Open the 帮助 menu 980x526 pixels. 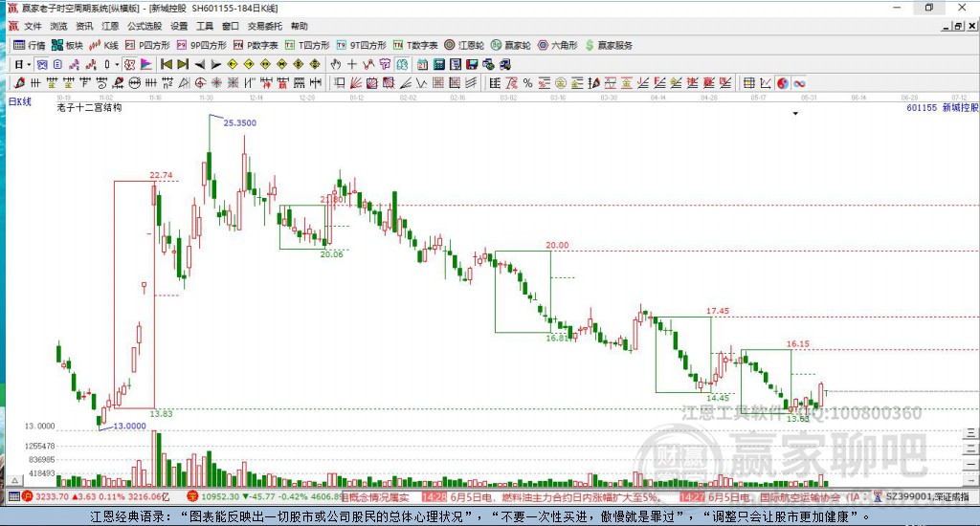(299, 26)
